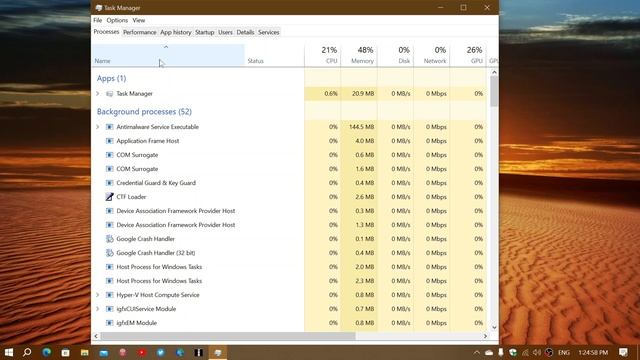Switch to the Performance tab
The image size is (640, 360).
pos(140,32)
